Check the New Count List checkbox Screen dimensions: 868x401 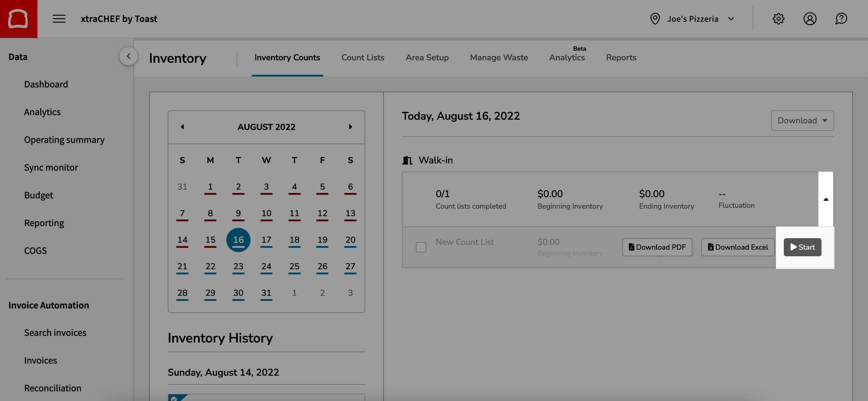pyautogui.click(x=421, y=247)
